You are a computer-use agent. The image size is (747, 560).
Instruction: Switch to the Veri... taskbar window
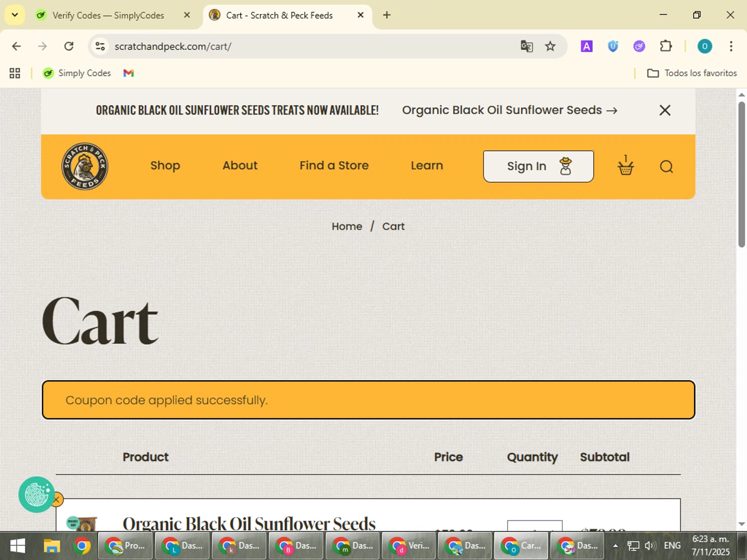[410, 546]
